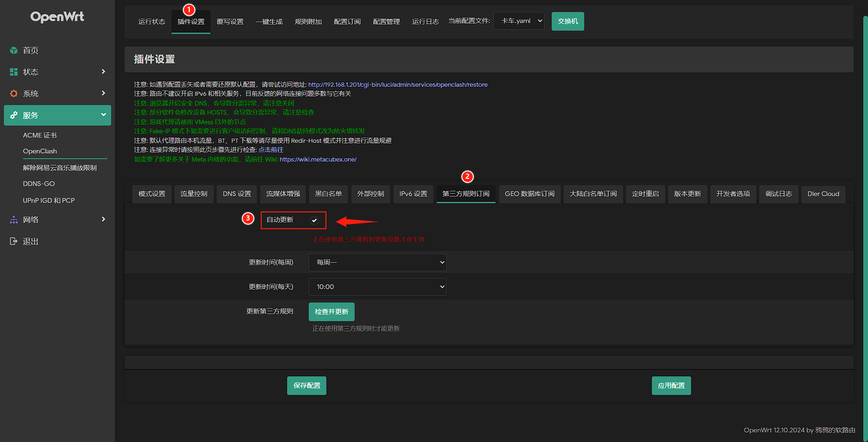Click the system gear icon
Viewport: 868px width, 442px height.
[x=14, y=93]
